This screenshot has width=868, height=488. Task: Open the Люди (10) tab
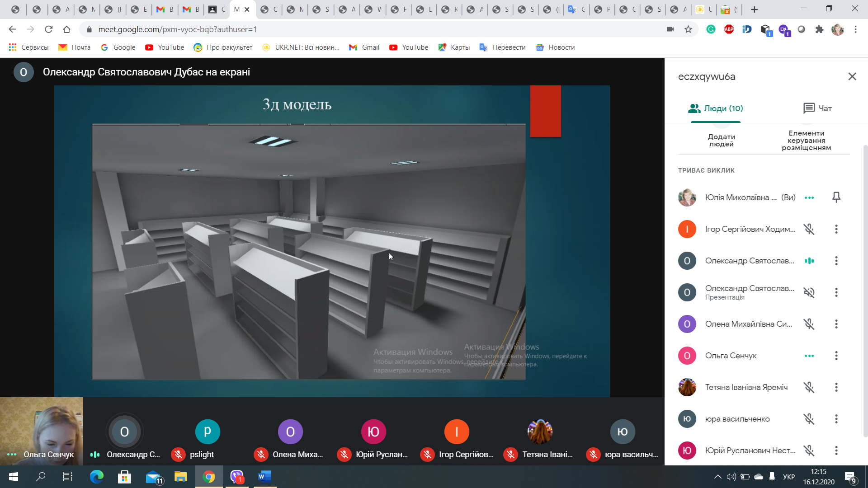(x=715, y=108)
